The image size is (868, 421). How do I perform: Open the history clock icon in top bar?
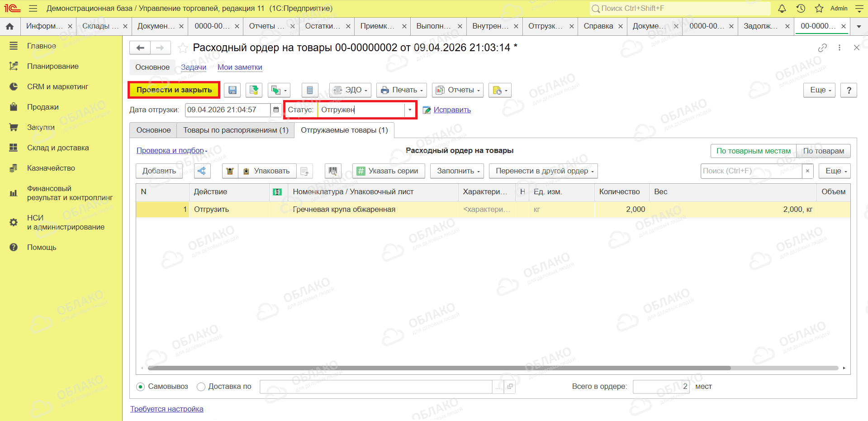pyautogui.click(x=801, y=8)
